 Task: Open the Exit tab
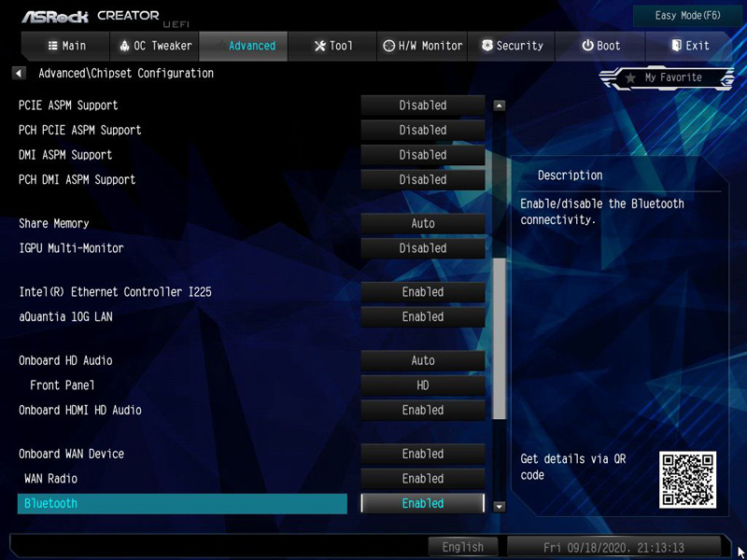pyautogui.click(x=689, y=46)
